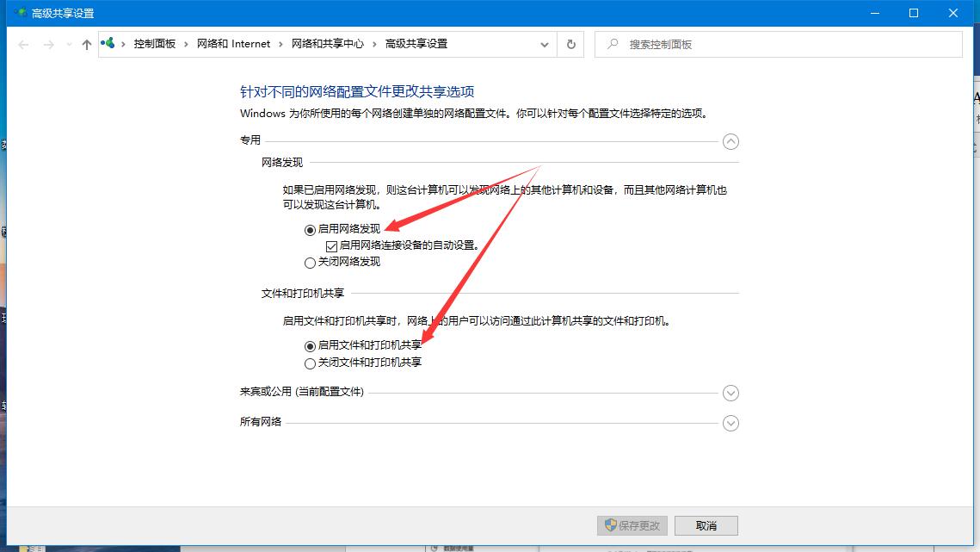
Task: Open the address bar dropdown arrow
Action: tap(544, 43)
